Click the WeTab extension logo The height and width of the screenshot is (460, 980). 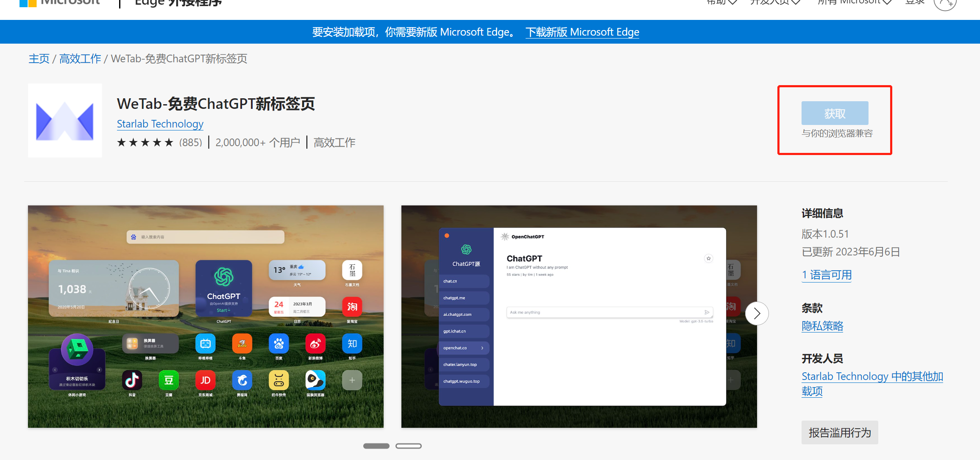65,120
